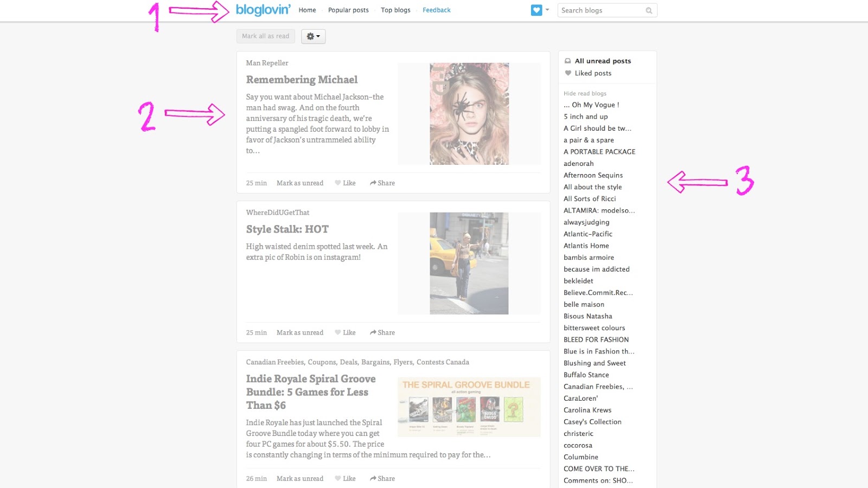The image size is (868, 488).
Task: Select 'Believe.Commit.Rec...' blog
Action: pos(598,293)
